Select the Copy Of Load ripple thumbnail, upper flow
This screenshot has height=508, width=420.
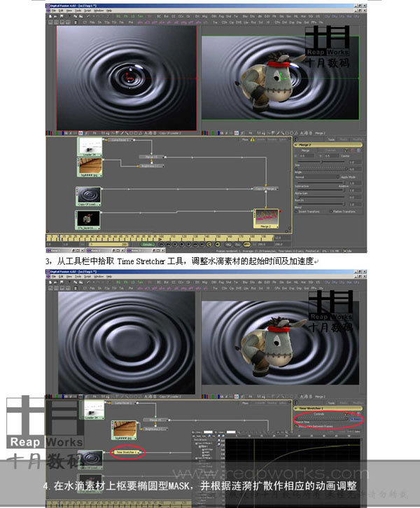pyautogui.click(x=89, y=196)
